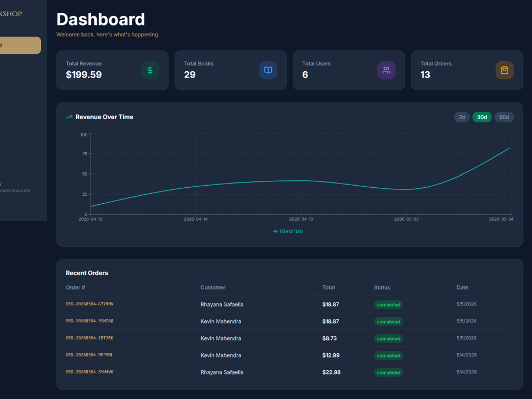532x399 pixels.
Task: Click the orange shopping bag orders icon
Action: pyautogui.click(x=504, y=70)
